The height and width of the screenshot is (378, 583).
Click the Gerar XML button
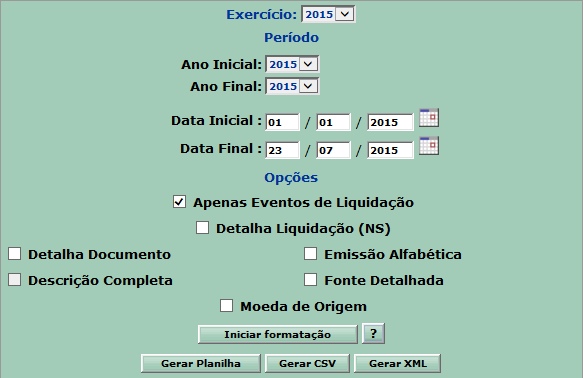tap(397, 364)
